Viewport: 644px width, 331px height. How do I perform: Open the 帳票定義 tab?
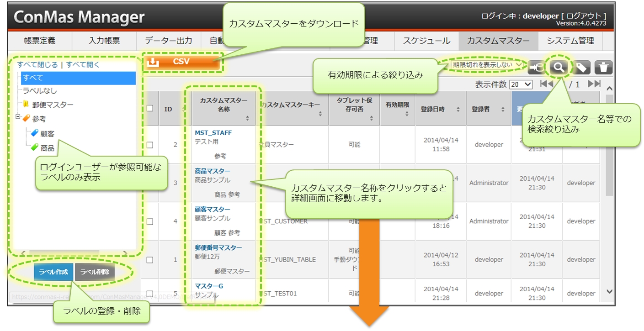[40, 41]
